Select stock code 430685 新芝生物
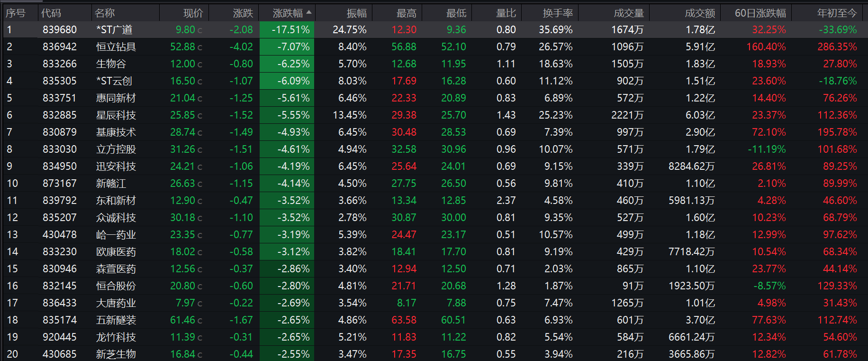 coord(60,354)
